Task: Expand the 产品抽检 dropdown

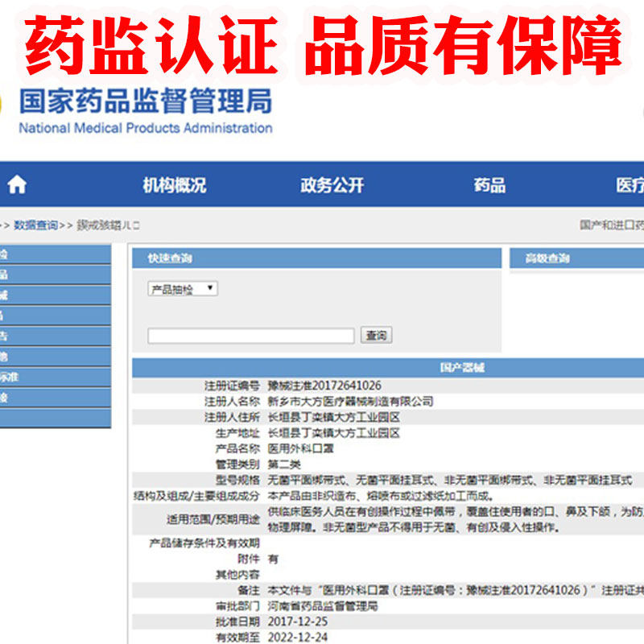Action: click(183, 288)
